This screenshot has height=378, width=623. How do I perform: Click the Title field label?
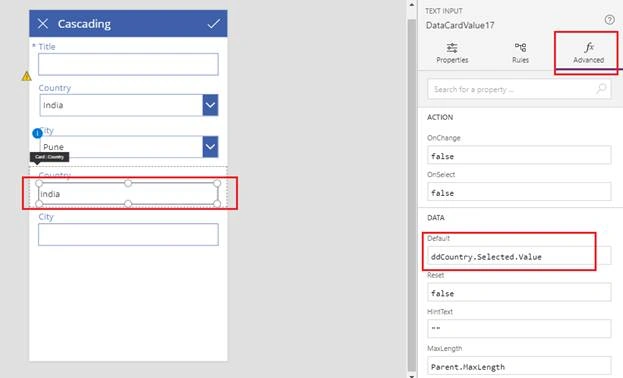[47, 47]
